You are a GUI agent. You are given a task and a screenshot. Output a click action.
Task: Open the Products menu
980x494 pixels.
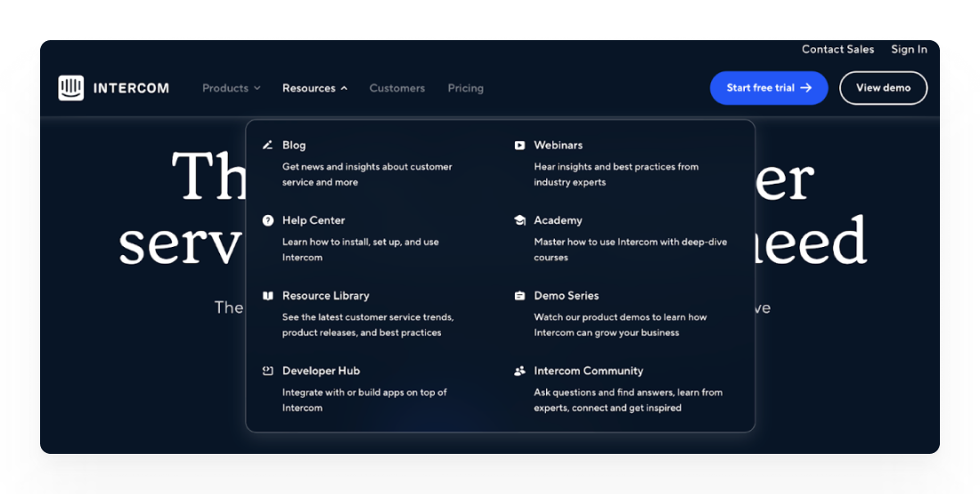tap(232, 88)
